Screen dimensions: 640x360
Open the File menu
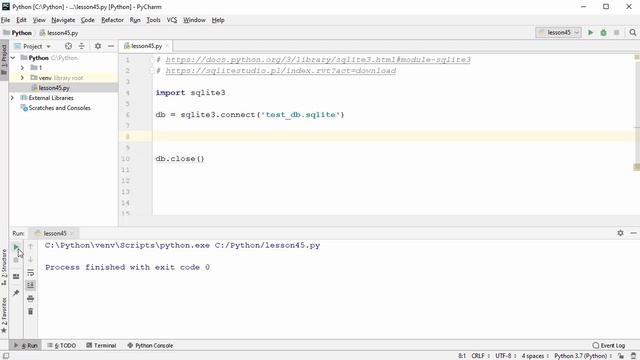pyautogui.click(x=5, y=20)
